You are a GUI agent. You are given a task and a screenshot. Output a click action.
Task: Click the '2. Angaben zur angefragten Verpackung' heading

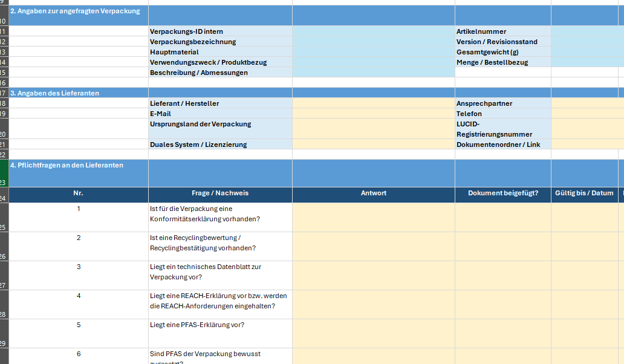coord(75,11)
